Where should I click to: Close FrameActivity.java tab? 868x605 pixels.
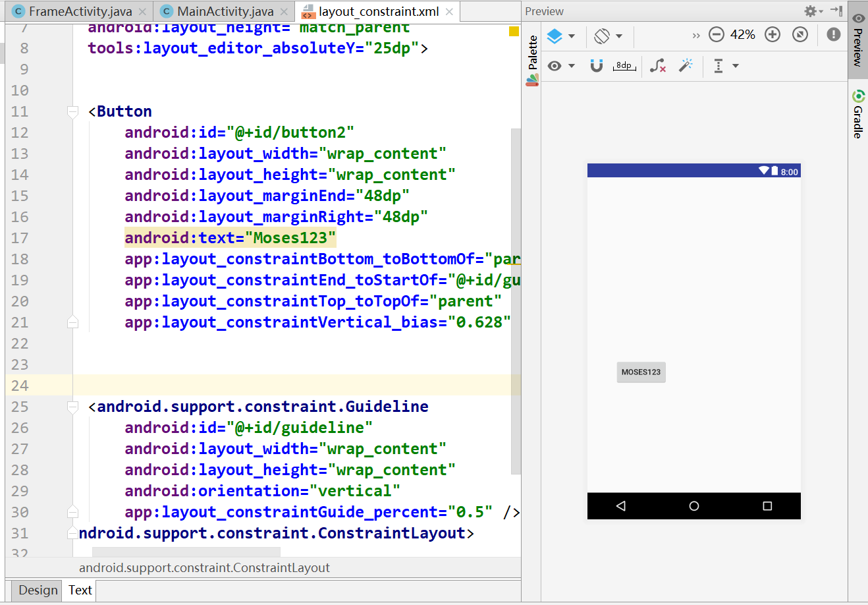pyautogui.click(x=142, y=12)
